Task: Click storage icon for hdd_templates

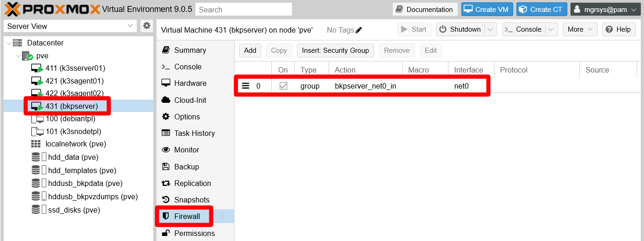Action: tap(36, 170)
